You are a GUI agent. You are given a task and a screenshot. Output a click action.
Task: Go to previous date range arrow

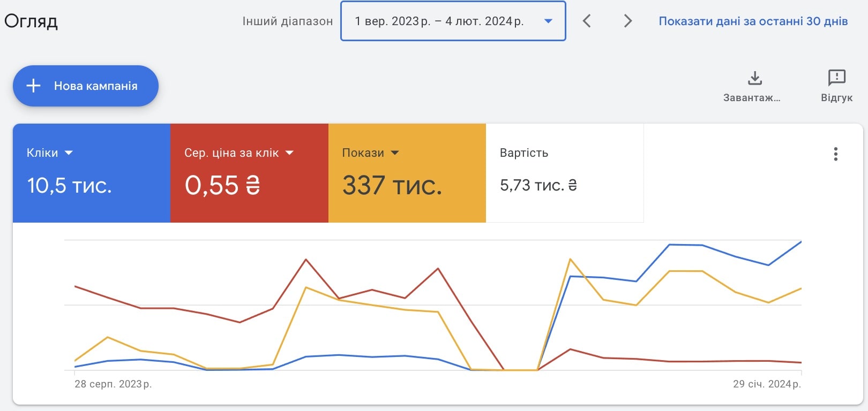click(x=587, y=21)
